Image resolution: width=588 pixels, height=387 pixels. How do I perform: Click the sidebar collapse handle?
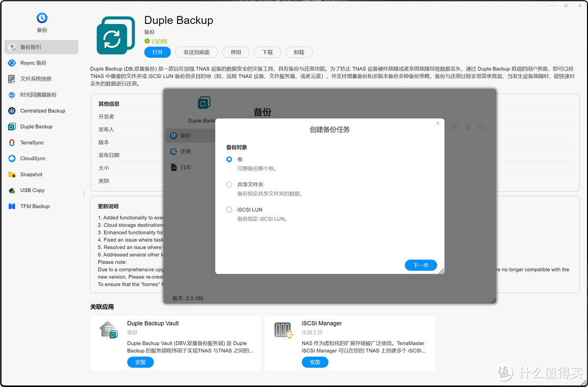click(84, 194)
